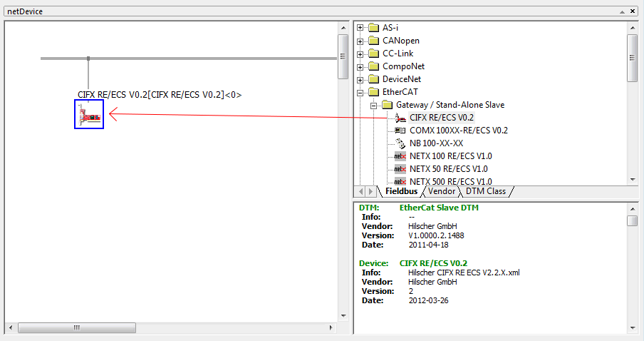Select the CompoNet tree item
Screen dimensions: 644x341
point(403,66)
